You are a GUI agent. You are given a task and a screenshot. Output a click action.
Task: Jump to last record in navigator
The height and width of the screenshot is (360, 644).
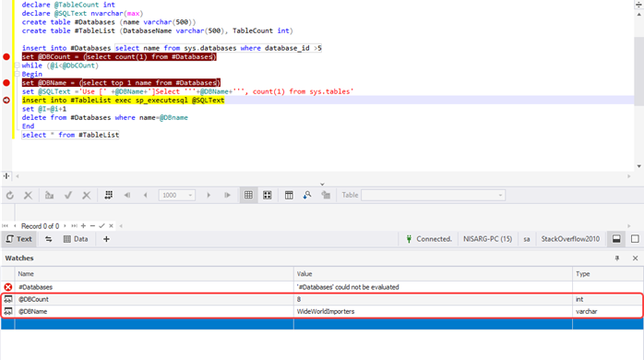(74, 226)
